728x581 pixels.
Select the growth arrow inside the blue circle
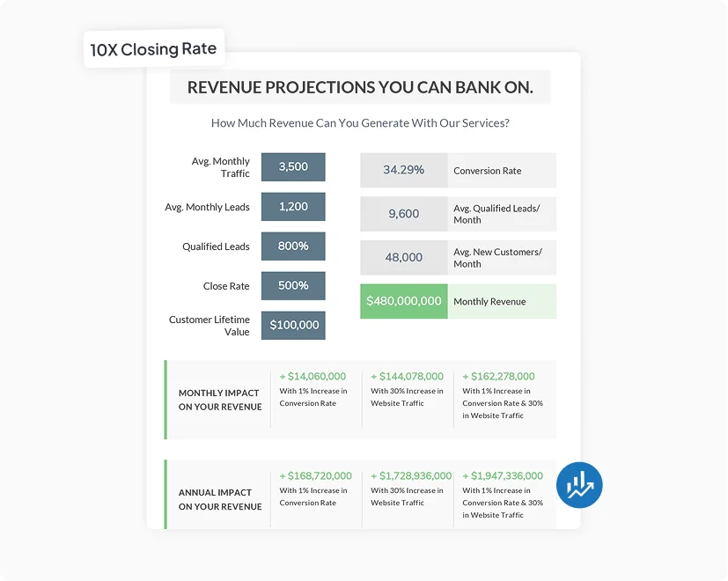click(x=579, y=485)
